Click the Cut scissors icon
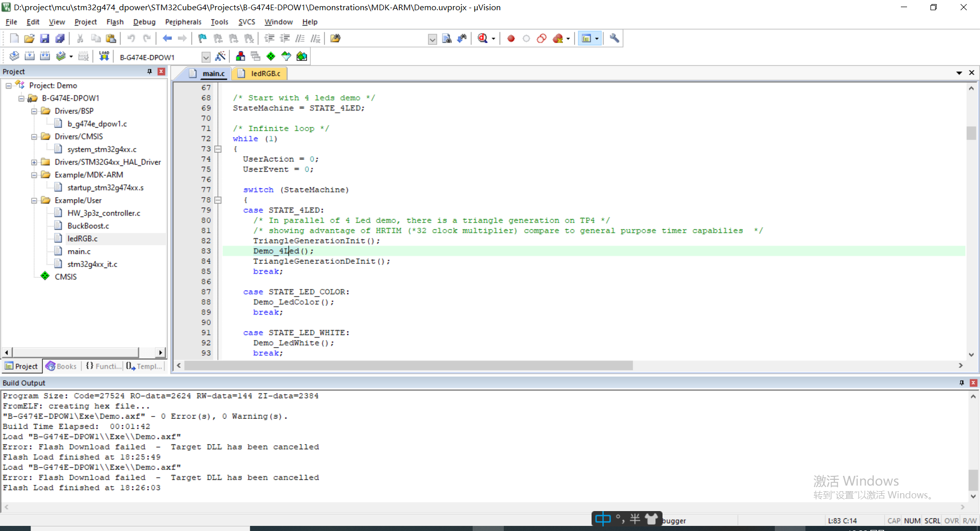This screenshot has width=980, height=531. [80, 38]
